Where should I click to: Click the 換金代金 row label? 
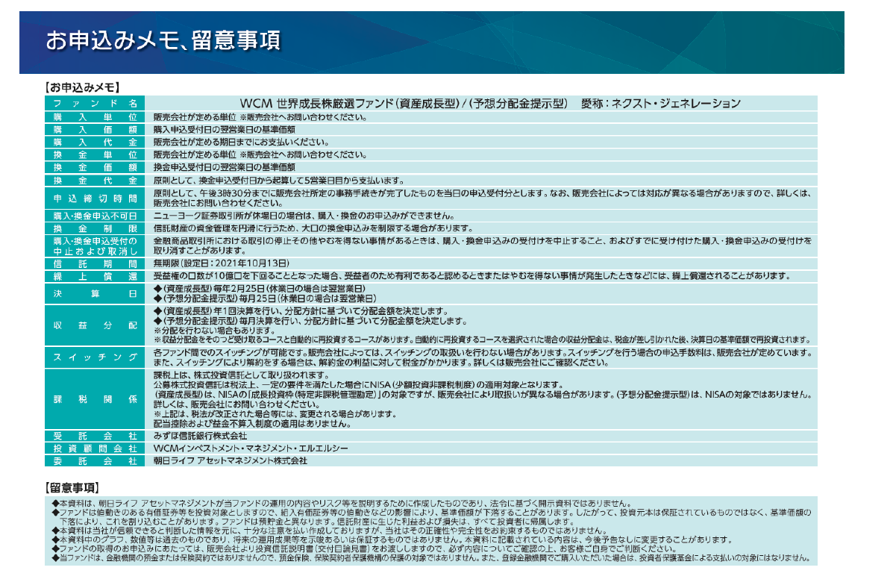[x=95, y=181]
